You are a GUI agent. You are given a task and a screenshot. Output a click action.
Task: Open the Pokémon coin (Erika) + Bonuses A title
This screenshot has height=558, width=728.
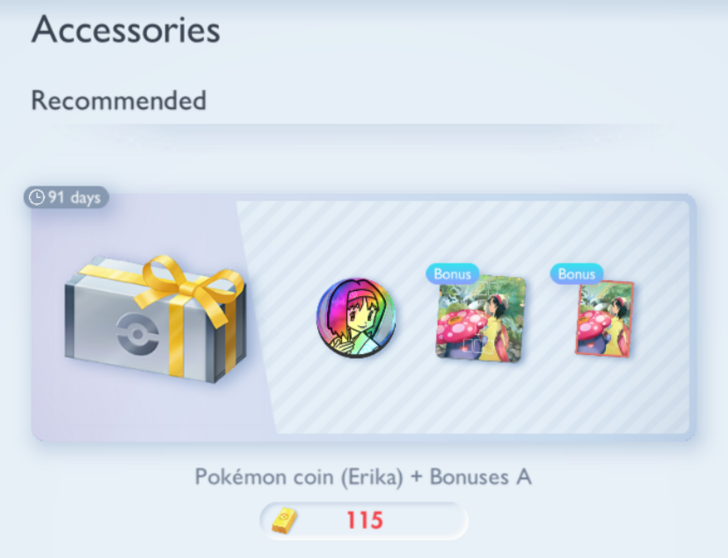[x=363, y=477]
